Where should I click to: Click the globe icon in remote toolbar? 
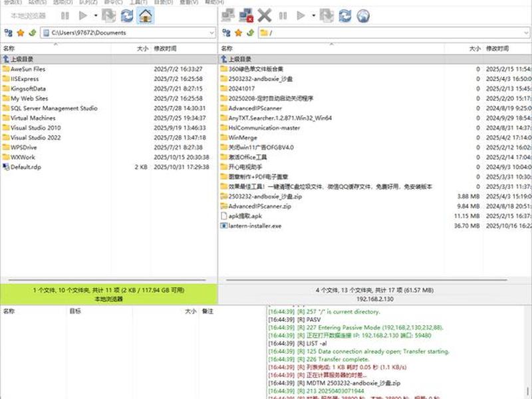[363, 15]
